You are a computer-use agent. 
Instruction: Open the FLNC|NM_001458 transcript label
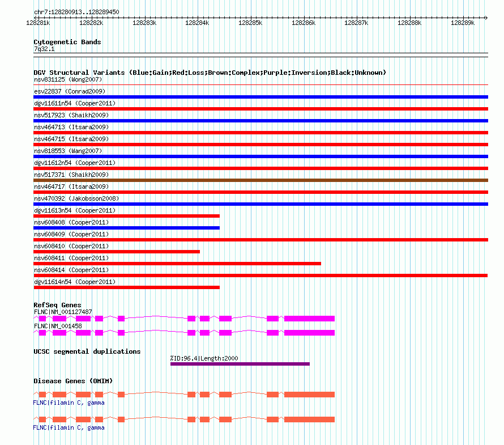58,326
